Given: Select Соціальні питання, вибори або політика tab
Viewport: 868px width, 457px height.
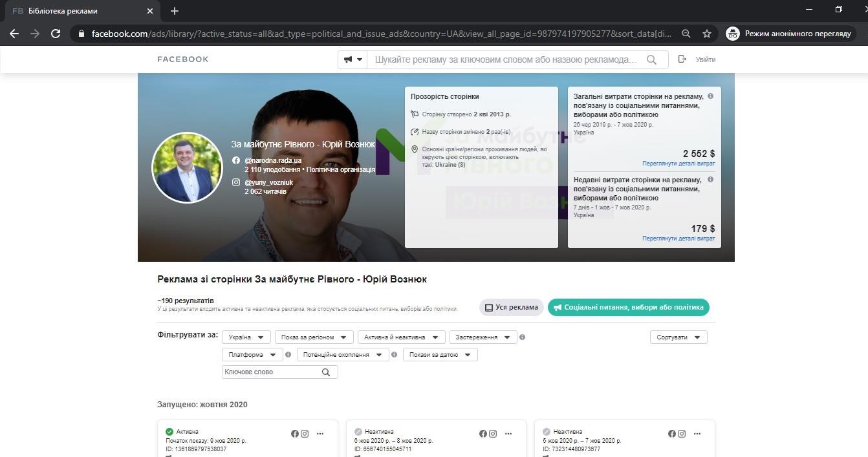Looking at the screenshot, I should [628, 308].
